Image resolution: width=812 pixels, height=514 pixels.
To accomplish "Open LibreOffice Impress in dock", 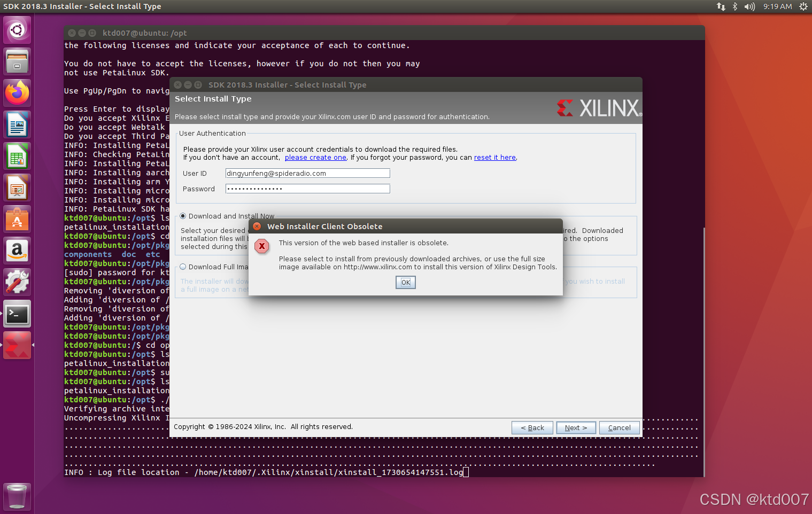I will 17,188.
